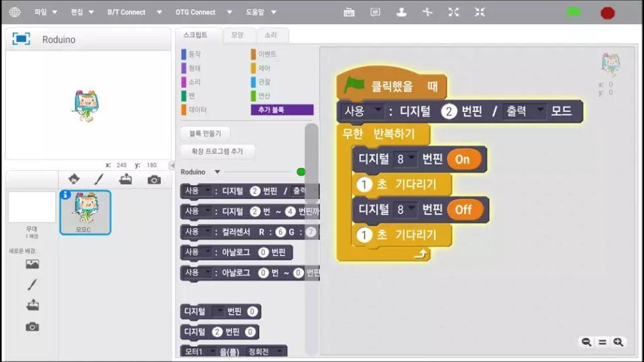Select the shrink sprite tool in top bar

tap(480, 12)
